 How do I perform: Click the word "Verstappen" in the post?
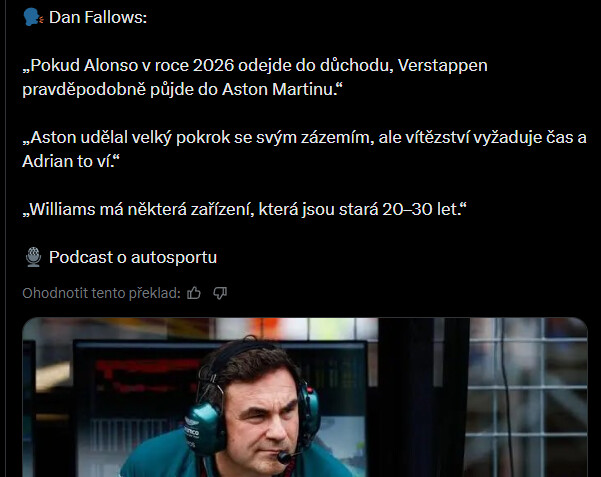click(443, 66)
